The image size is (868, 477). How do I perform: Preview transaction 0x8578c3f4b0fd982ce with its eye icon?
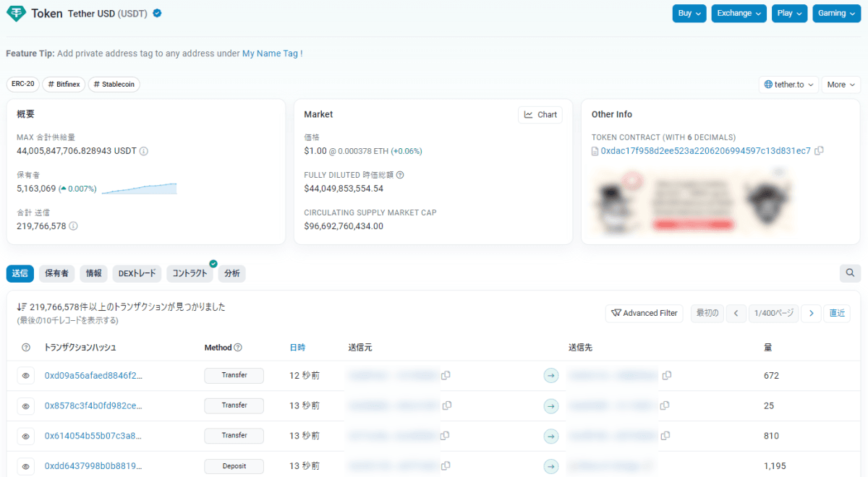26,406
